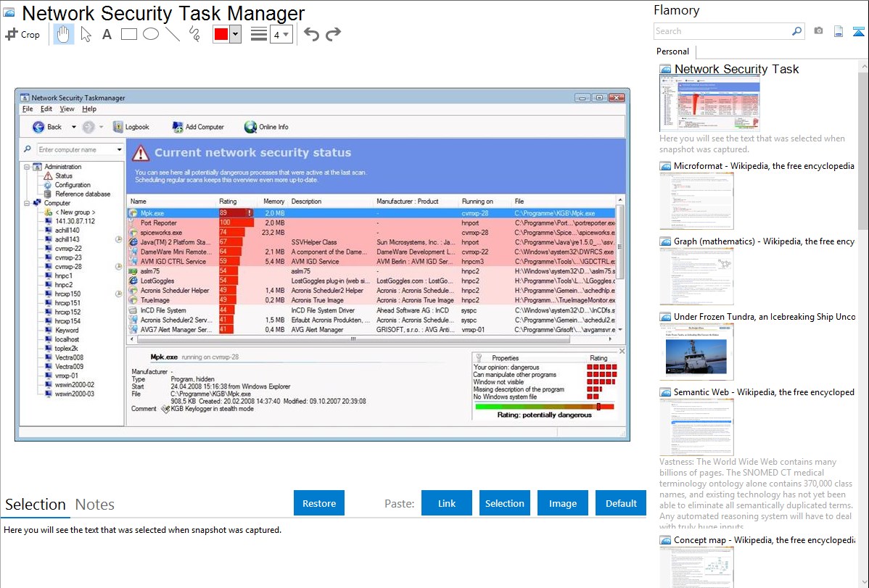This screenshot has height=588, width=869.
Task: Activate the hand pan tool
Action: pyautogui.click(x=63, y=34)
